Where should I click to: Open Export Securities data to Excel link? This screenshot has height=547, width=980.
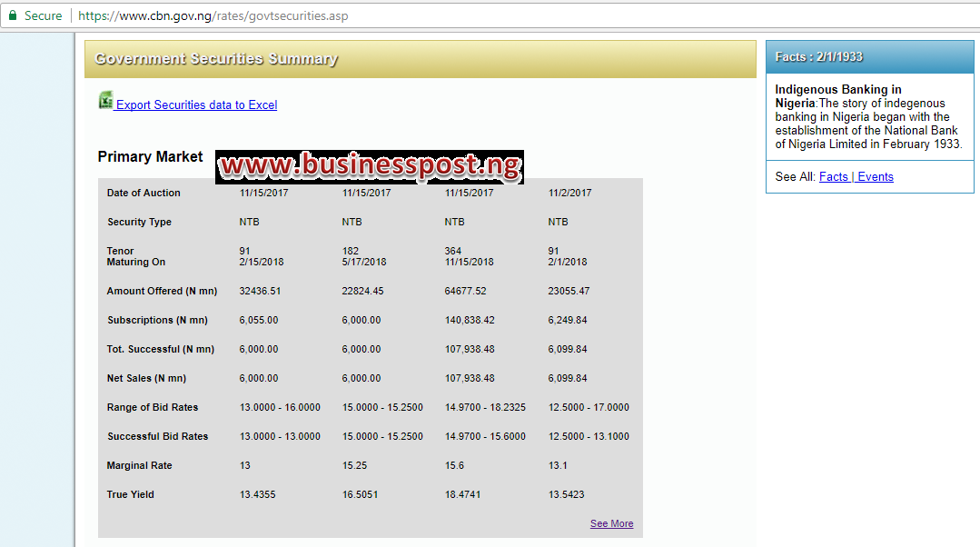point(196,105)
